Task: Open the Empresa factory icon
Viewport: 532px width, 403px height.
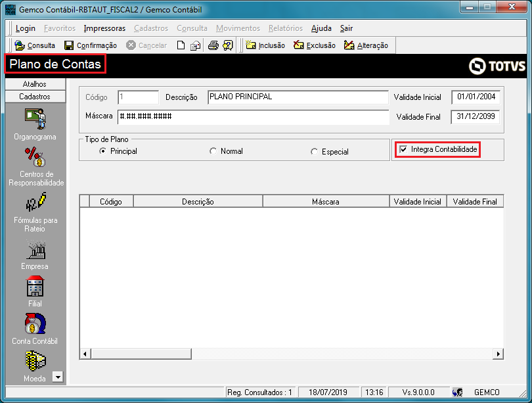Action: [35, 250]
